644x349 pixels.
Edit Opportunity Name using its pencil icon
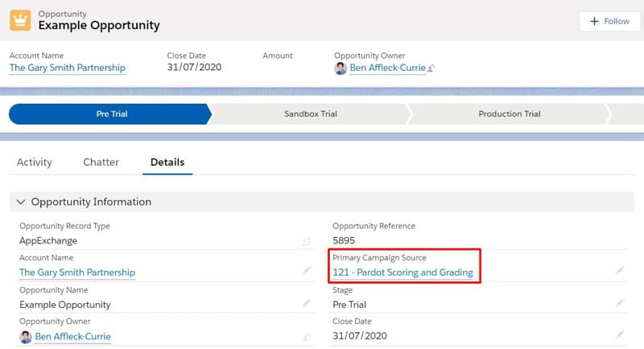(307, 302)
